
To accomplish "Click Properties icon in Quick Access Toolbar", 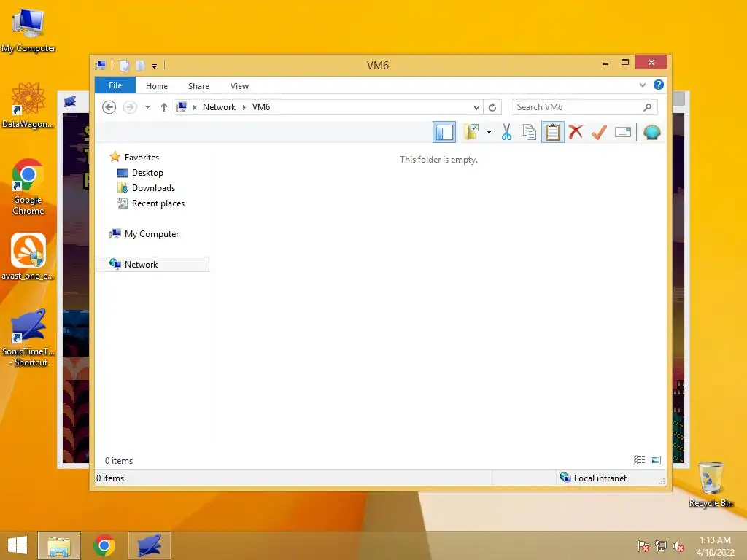I will [124, 65].
